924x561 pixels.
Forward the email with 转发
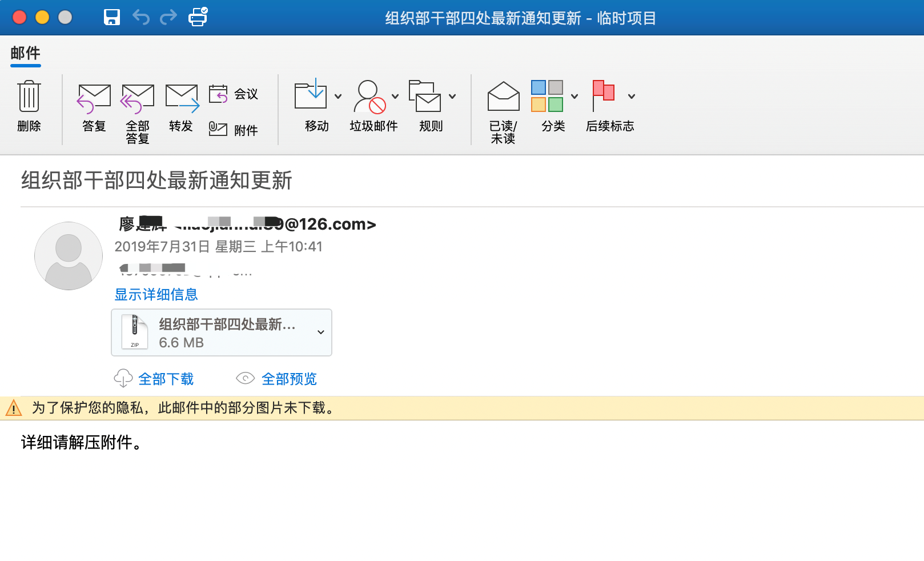point(182,107)
